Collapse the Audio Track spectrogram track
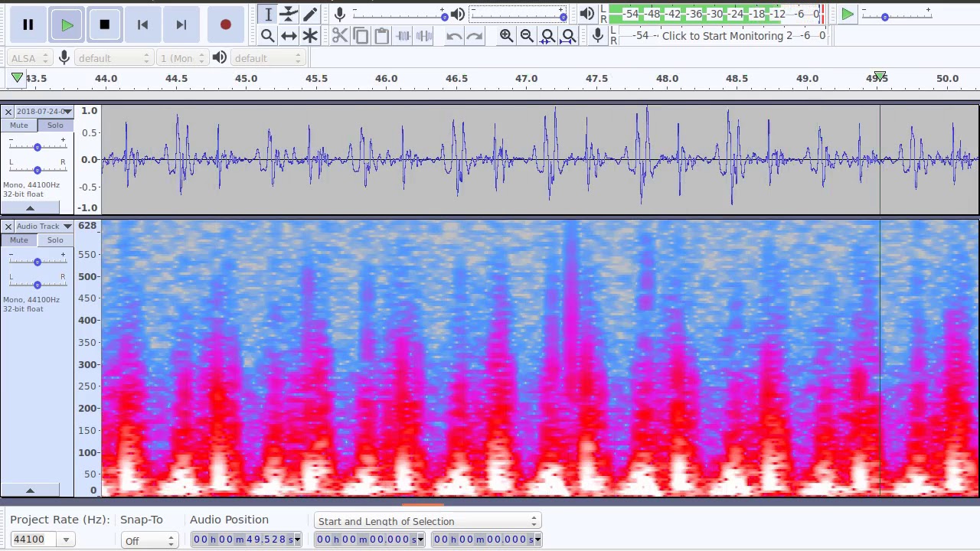980x551 pixels. click(30, 491)
